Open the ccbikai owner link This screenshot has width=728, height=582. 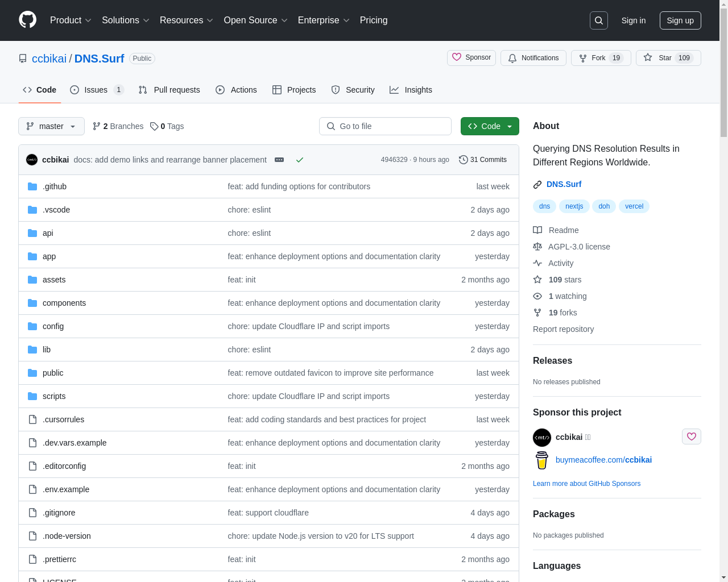[x=49, y=59]
